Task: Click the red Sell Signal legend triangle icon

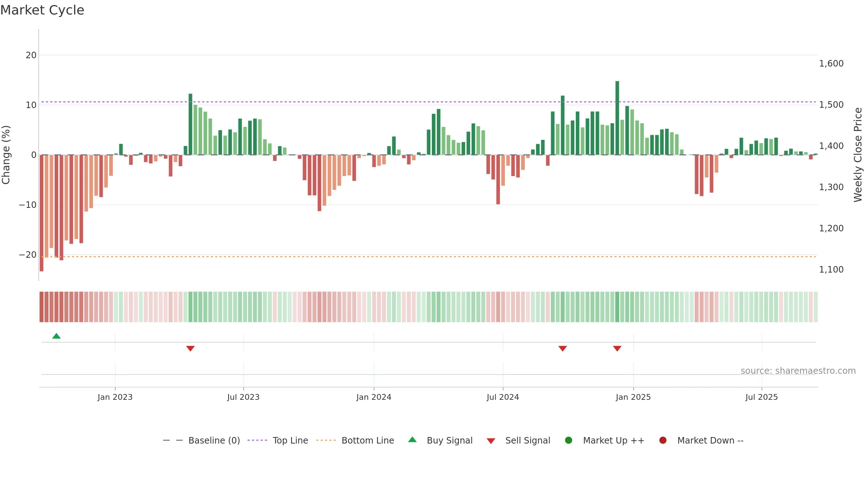Action: tap(491, 441)
